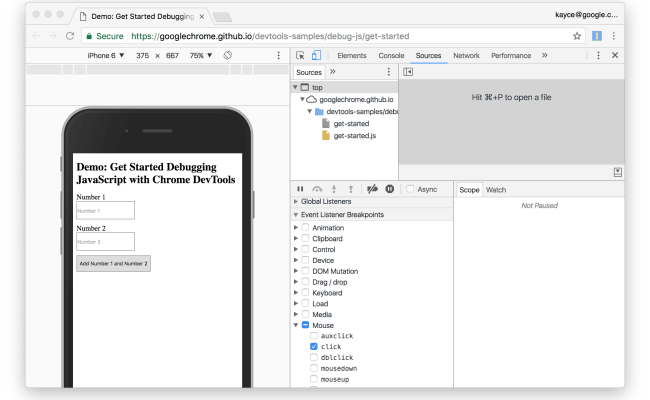Open get-started.js file in tree
The image size is (650, 400).
354,136
